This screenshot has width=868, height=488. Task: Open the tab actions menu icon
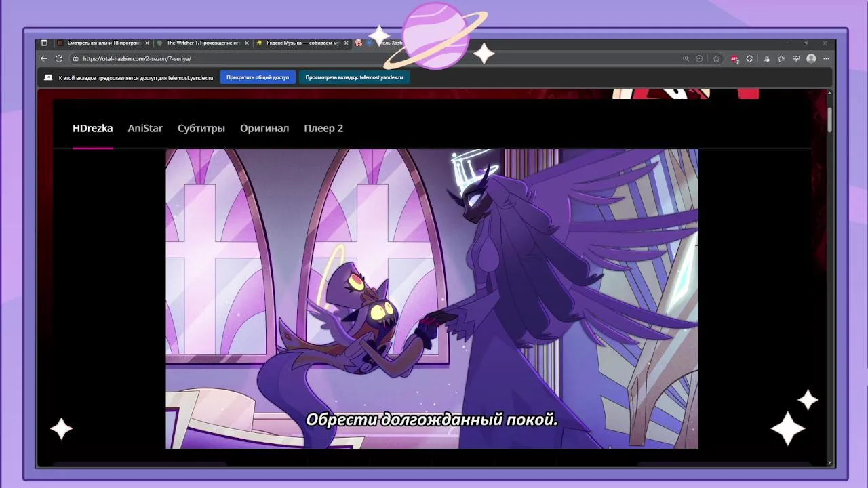[x=44, y=43]
